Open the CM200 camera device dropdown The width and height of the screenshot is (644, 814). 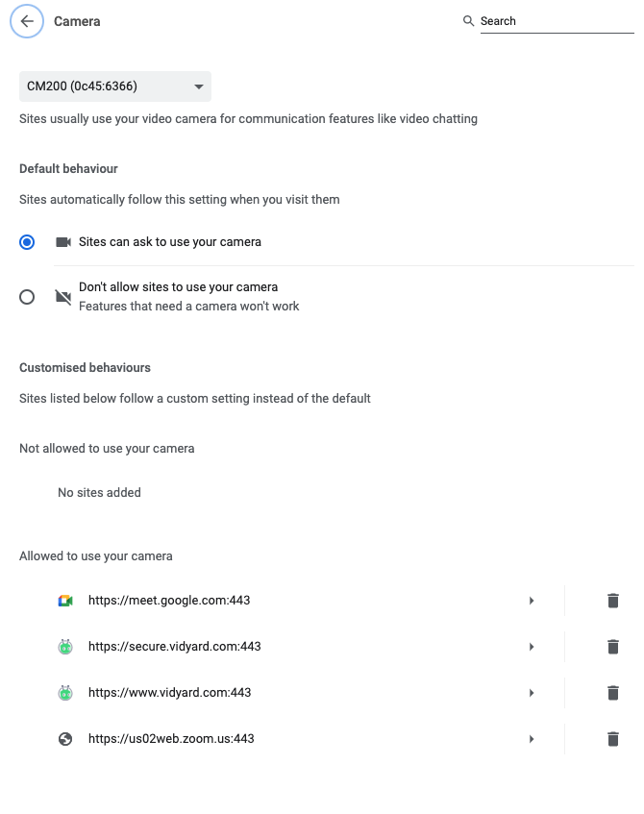[115, 86]
